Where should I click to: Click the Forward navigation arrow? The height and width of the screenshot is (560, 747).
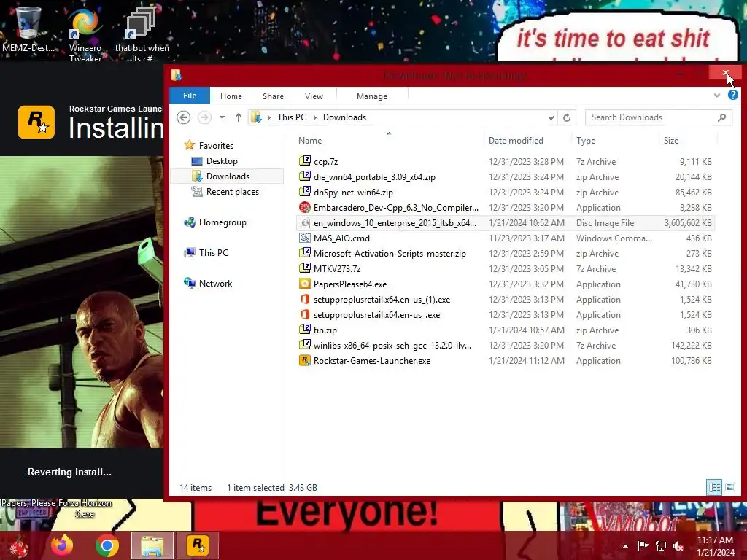tap(204, 117)
